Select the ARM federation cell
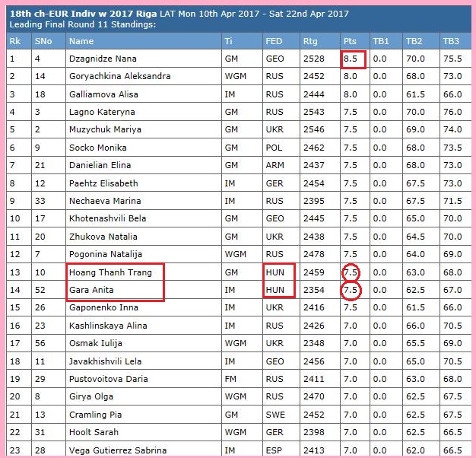 click(275, 165)
